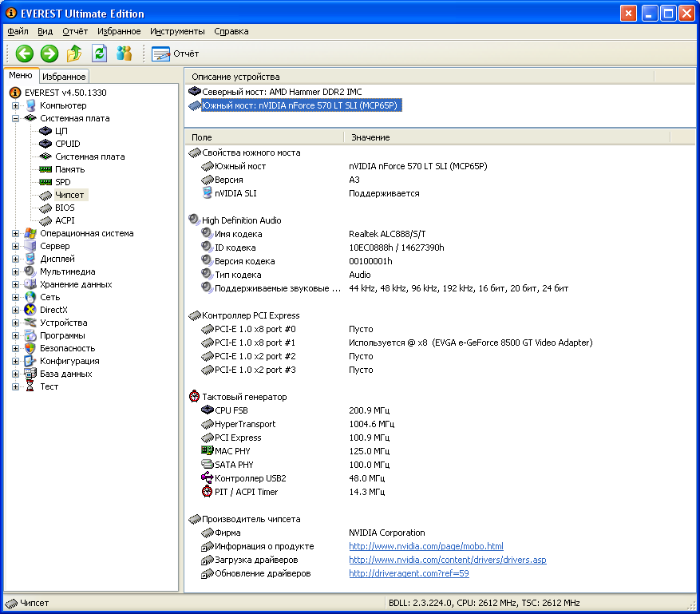Open the Отчёт menu in the menu bar
Viewport: 700px width, 614px height.
(75, 31)
